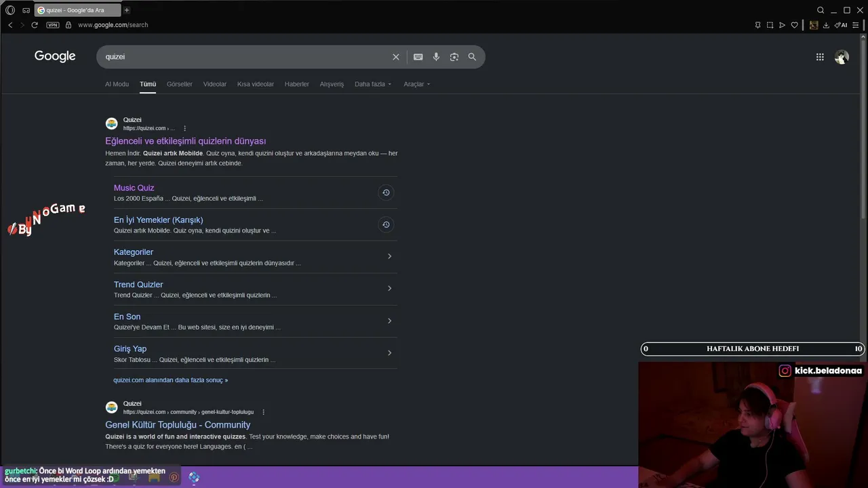Screen dimensions: 868x488
Task: Click history icon beside En İyi Yemekler
Action: pyautogui.click(x=386, y=224)
